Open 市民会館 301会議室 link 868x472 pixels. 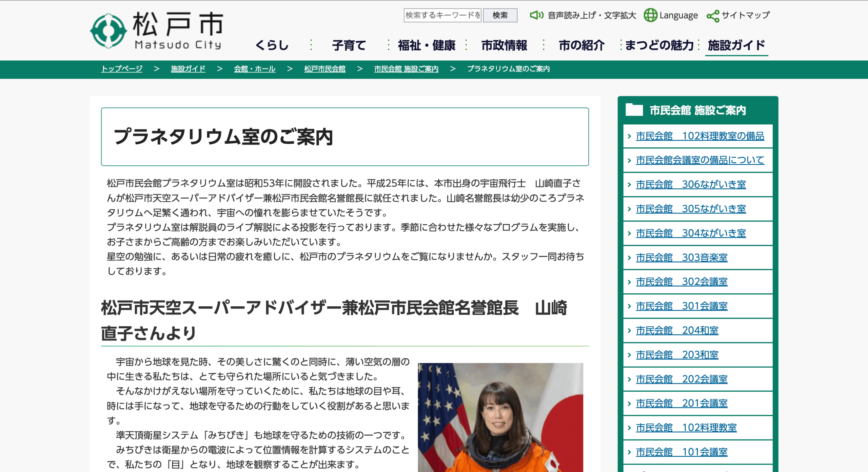click(x=682, y=306)
